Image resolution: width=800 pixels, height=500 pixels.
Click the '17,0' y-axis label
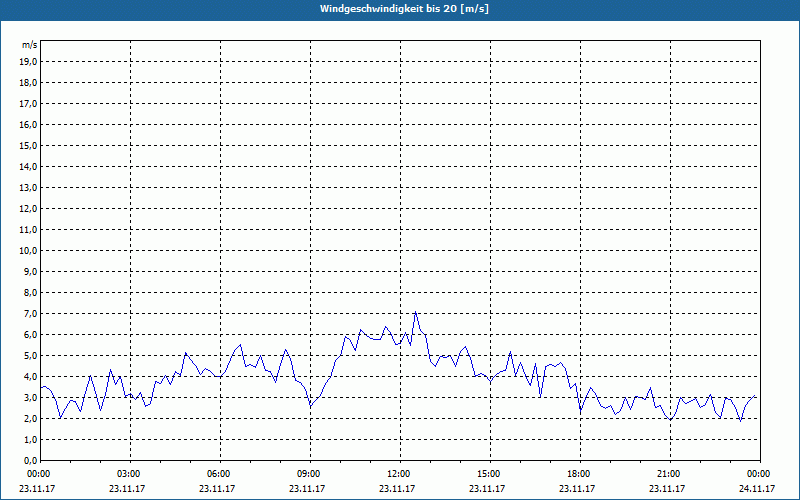[x=28, y=104]
